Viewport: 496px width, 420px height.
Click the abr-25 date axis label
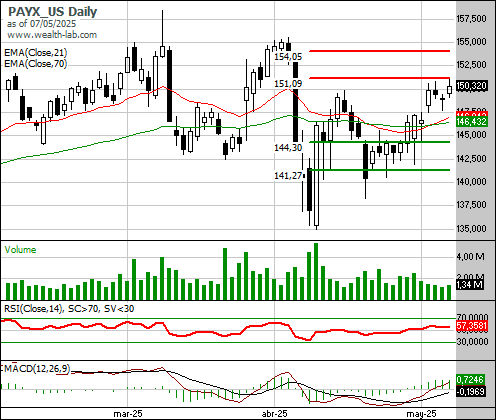275,414
